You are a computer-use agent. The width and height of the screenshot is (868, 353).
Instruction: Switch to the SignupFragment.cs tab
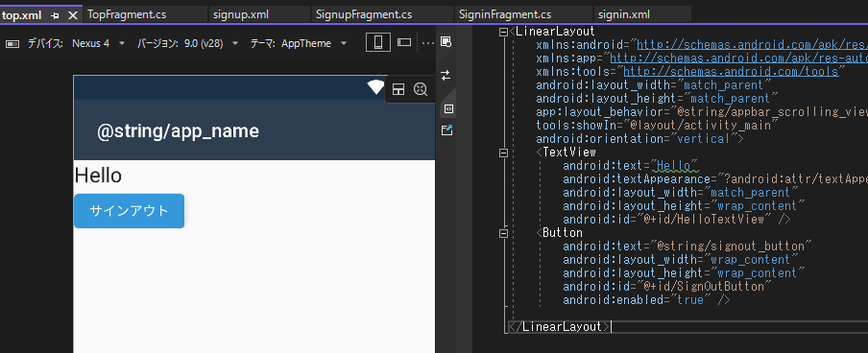point(364,15)
